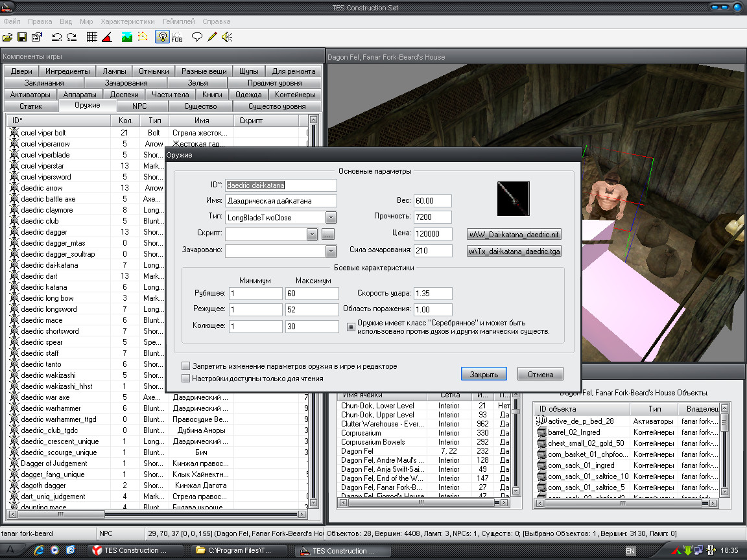Toggle the grid snap icon

coord(92,37)
